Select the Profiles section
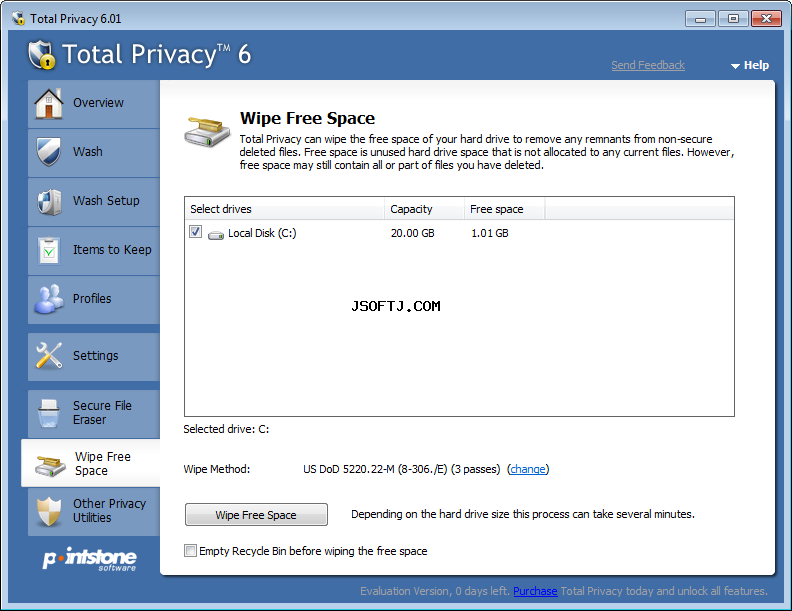Viewport: 792px width, 611px height. coord(92,299)
